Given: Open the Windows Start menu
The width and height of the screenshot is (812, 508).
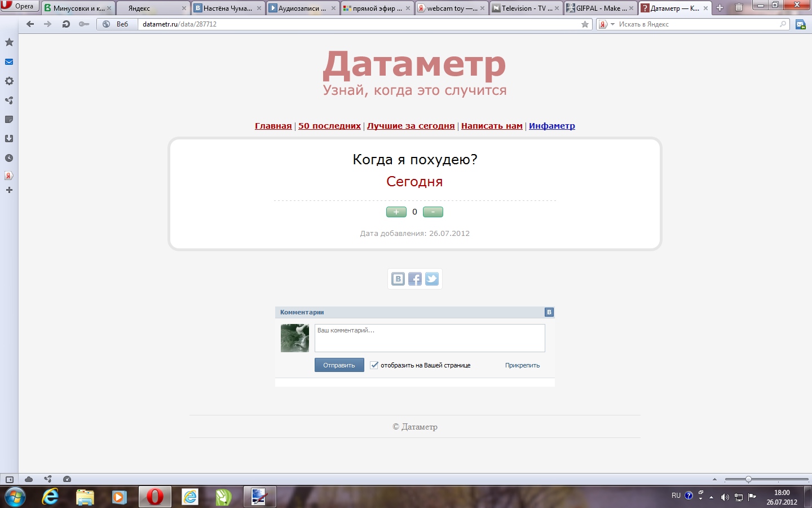Looking at the screenshot, I should [x=15, y=497].
